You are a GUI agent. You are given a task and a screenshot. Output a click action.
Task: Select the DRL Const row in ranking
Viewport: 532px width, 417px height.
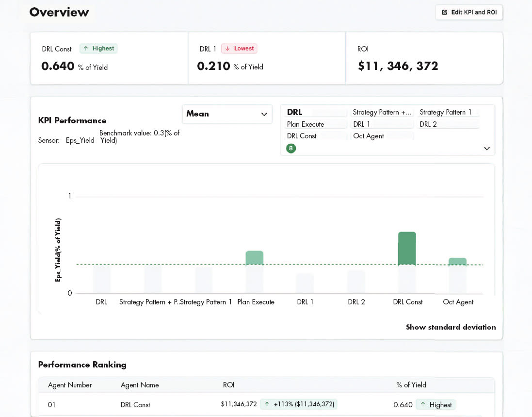pyautogui.click(x=266, y=404)
